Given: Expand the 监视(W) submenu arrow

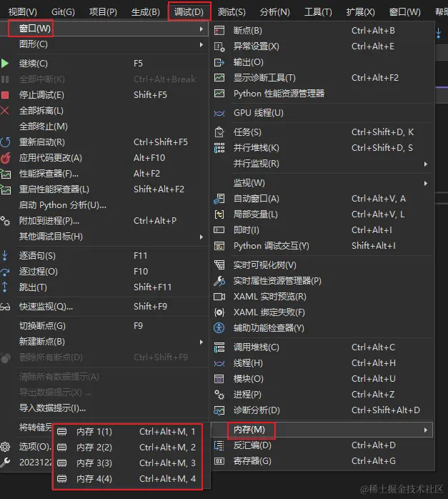Looking at the screenshot, I should coord(425,183).
